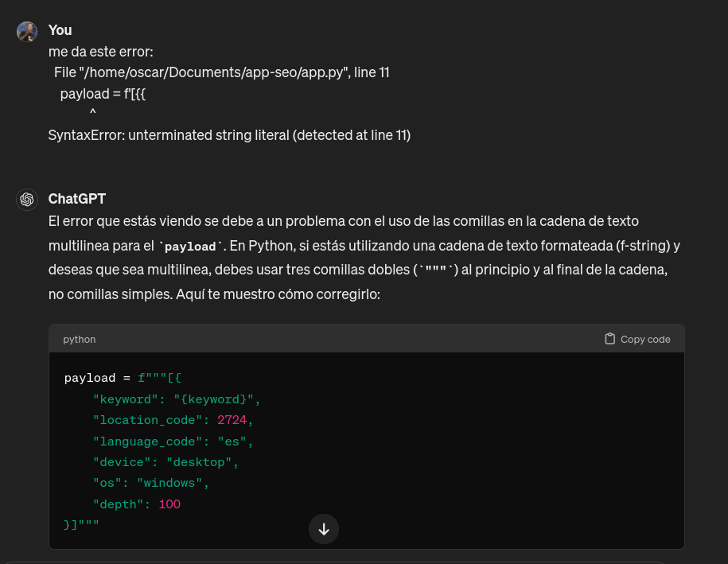Select the inline code snippet 'payload'

coord(189,247)
